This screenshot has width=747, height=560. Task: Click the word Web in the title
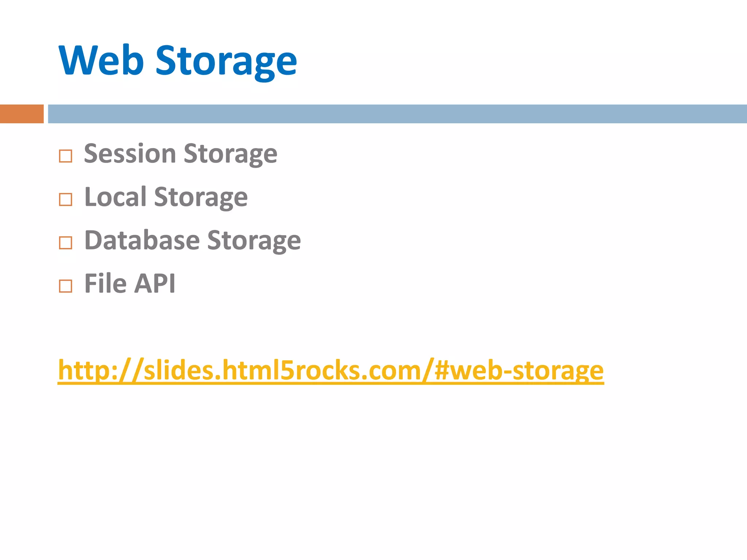pos(101,60)
